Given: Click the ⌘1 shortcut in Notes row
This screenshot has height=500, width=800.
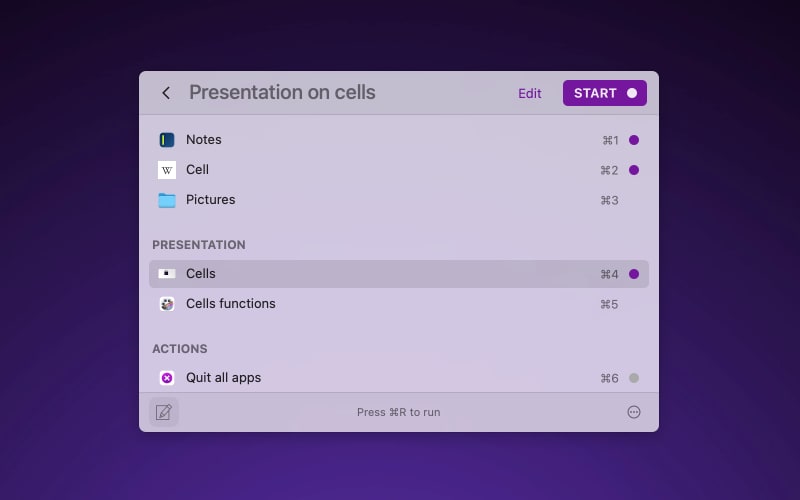Looking at the screenshot, I should pos(610,140).
